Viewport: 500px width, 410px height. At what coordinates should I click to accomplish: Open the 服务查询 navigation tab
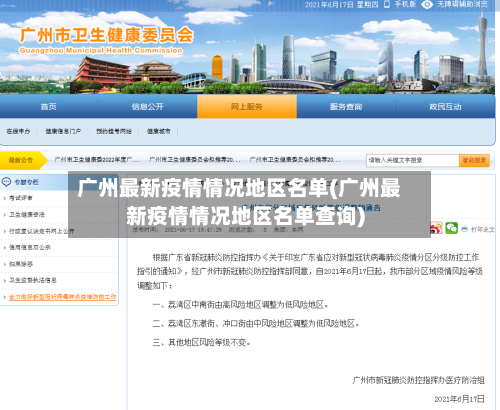(346, 106)
